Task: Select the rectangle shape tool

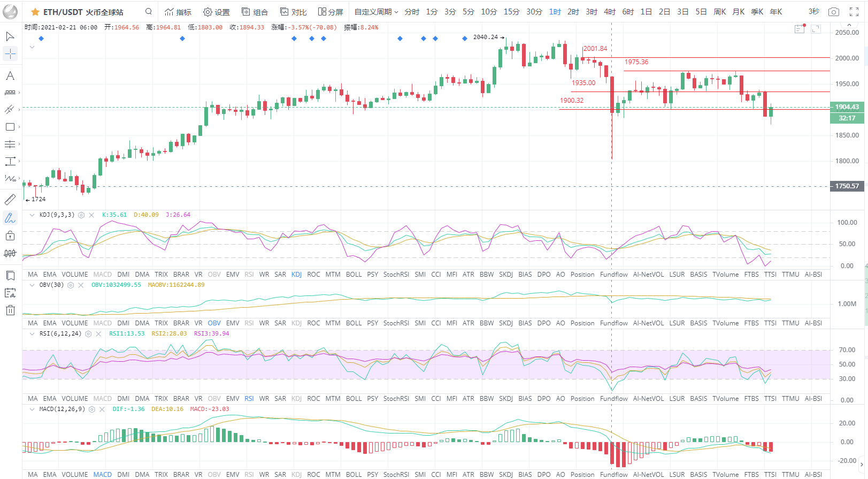Action: point(10,127)
